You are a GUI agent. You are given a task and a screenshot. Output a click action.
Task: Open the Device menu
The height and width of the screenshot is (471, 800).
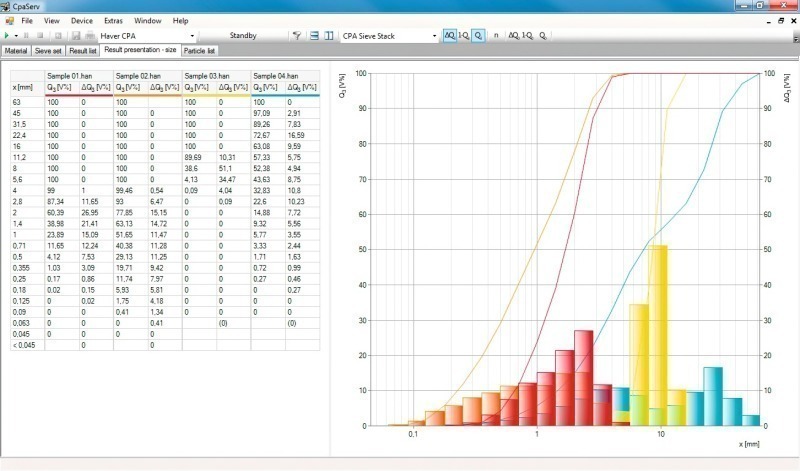pyautogui.click(x=82, y=20)
